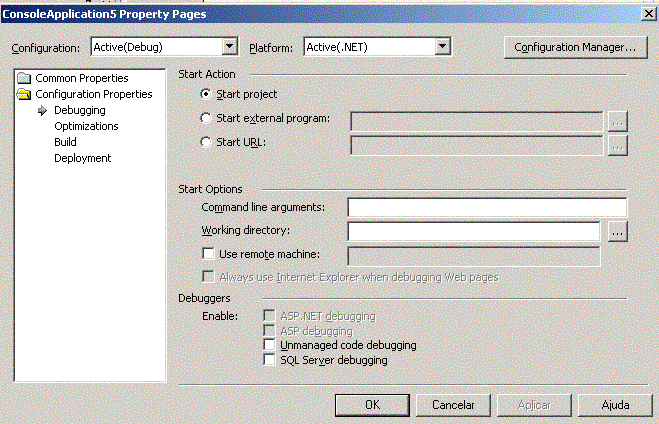Click the Enable label under Debuggers
The width and height of the screenshot is (659, 424).
[x=220, y=316]
